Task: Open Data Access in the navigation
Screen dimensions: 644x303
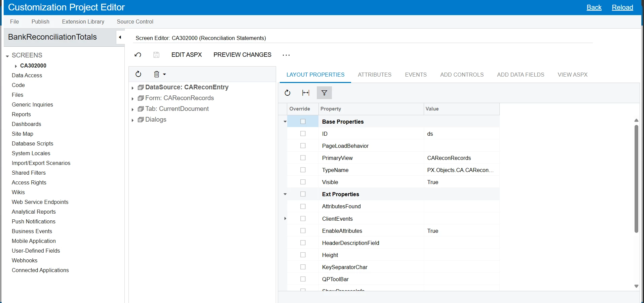Action: point(27,75)
